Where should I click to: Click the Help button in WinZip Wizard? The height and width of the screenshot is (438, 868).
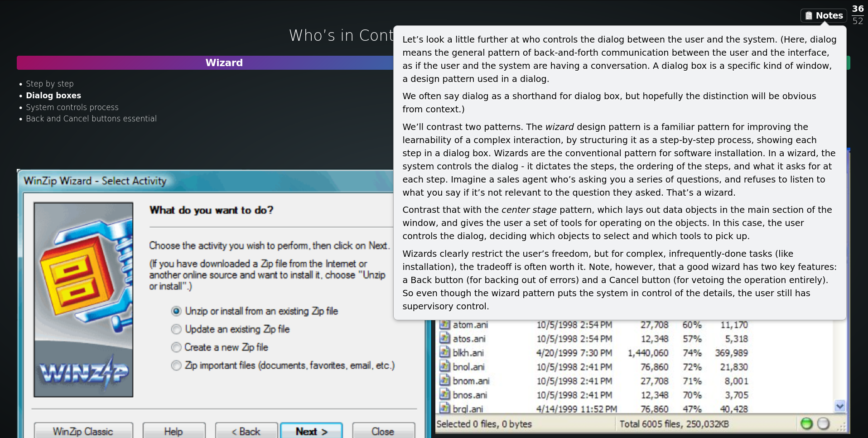tap(174, 431)
